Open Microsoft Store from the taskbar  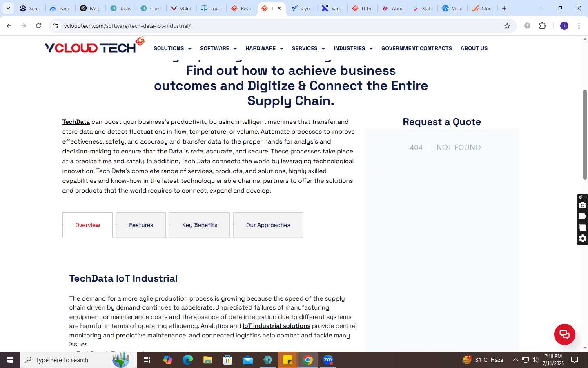(x=228, y=360)
